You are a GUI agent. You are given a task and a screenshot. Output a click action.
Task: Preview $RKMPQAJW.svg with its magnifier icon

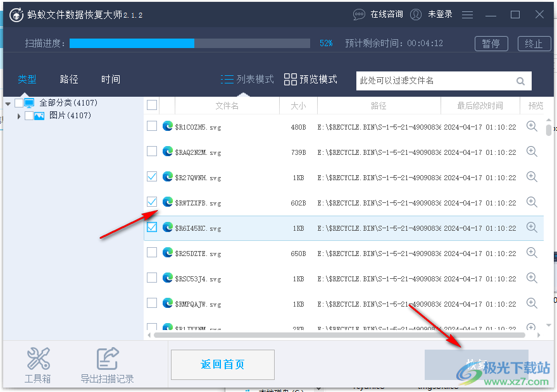(x=532, y=303)
